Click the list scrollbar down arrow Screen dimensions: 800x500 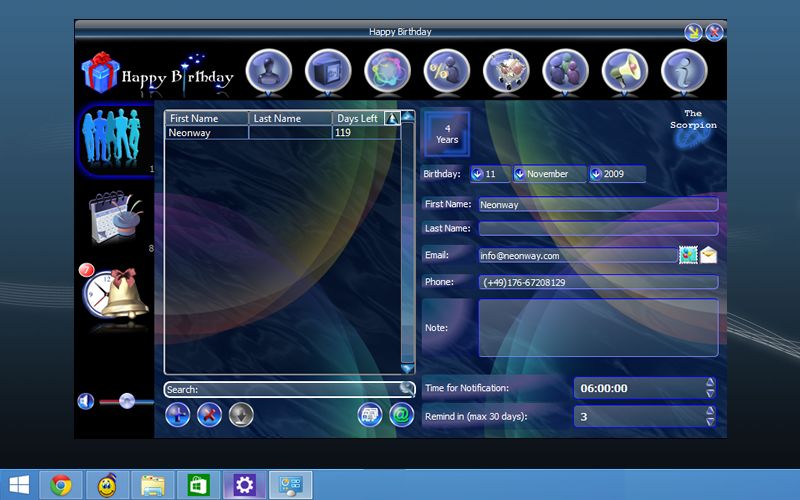pyautogui.click(x=407, y=368)
